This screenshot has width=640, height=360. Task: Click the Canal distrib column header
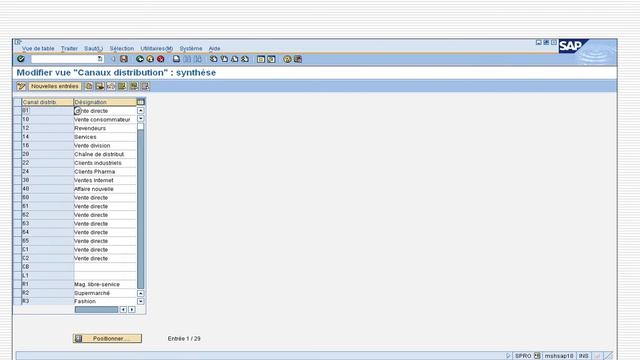point(47,102)
